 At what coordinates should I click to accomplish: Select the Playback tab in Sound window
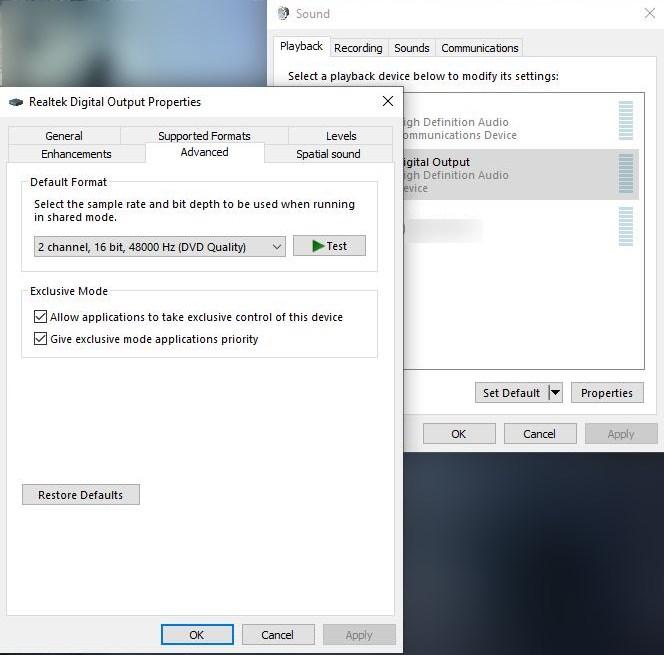point(301,46)
